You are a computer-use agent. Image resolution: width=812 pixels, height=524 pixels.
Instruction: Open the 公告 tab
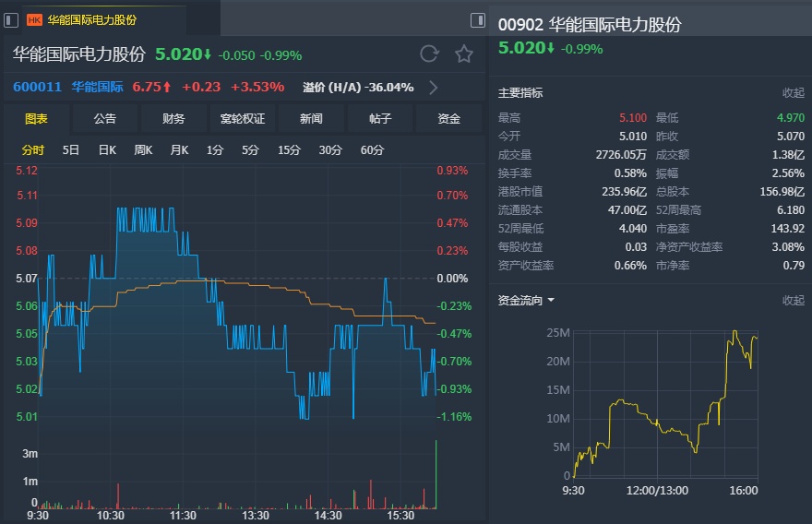[104, 119]
